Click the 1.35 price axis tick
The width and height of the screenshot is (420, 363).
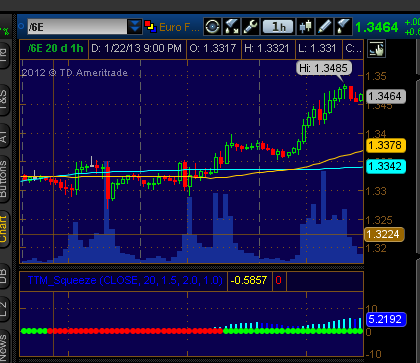tap(376, 76)
